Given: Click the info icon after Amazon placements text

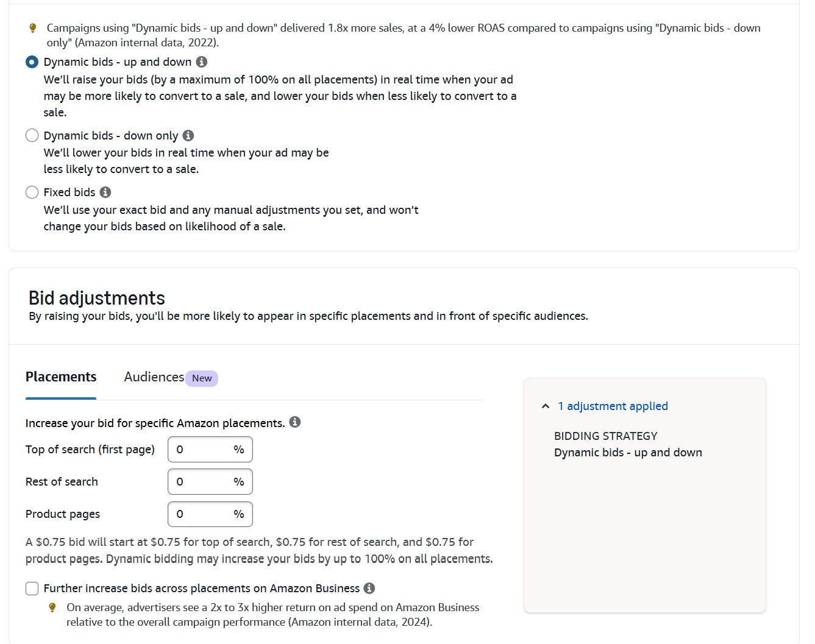Looking at the screenshot, I should point(296,421).
